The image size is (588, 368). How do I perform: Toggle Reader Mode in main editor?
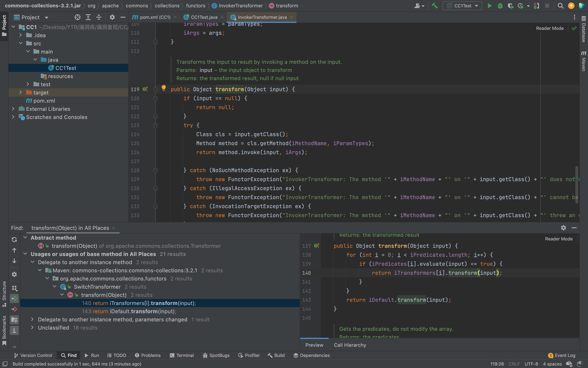point(550,28)
